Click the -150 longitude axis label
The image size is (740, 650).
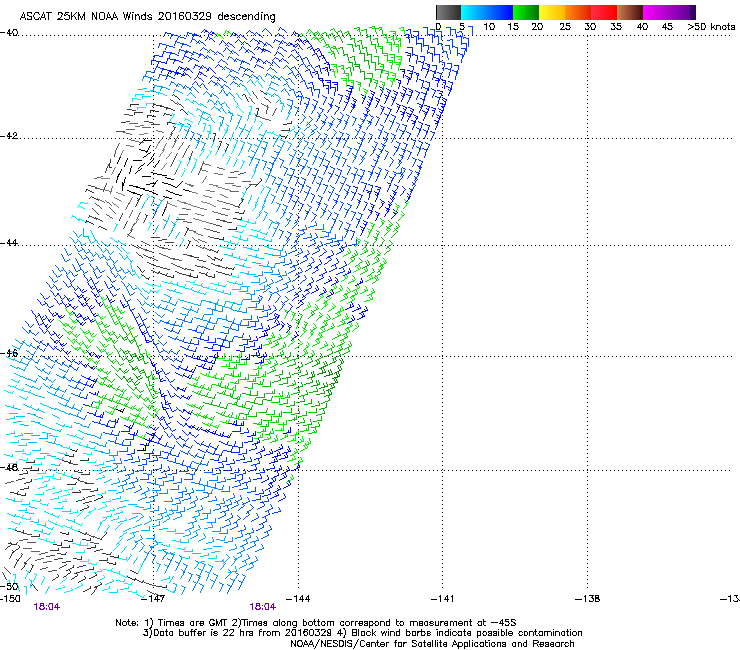(x=10, y=599)
